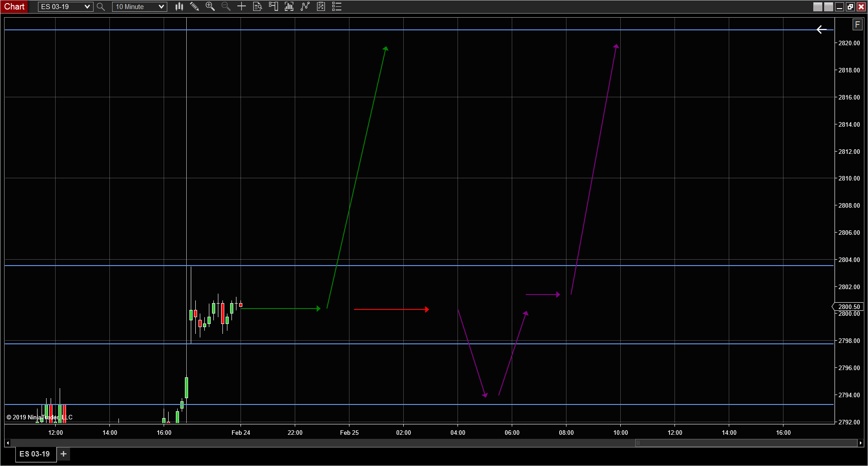Click the horizontal scrollbar left arrow
This screenshot has height=466, width=868.
point(8,443)
